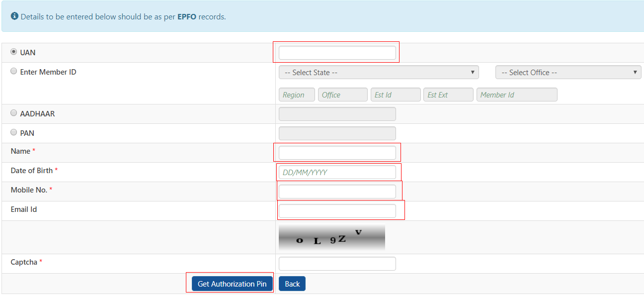Click the Region input box

(297, 94)
